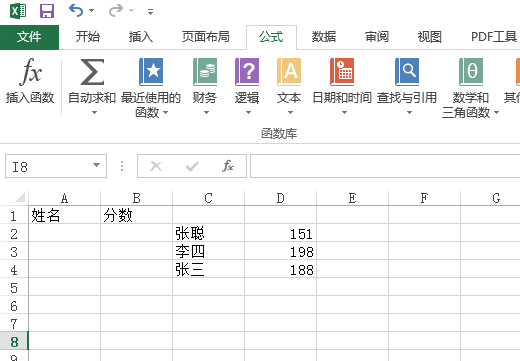
Task: Select column F header
Action: click(425, 198)
